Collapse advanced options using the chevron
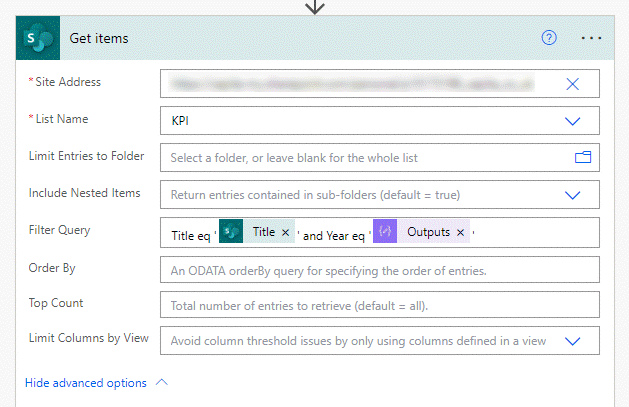 pos(163,383)
